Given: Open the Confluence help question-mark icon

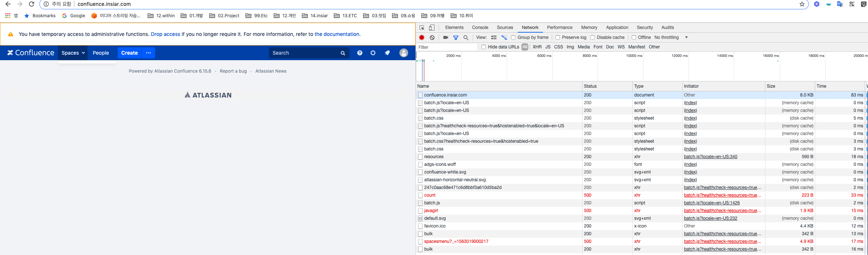Looking at the screenshot, I should pos(360,53).
